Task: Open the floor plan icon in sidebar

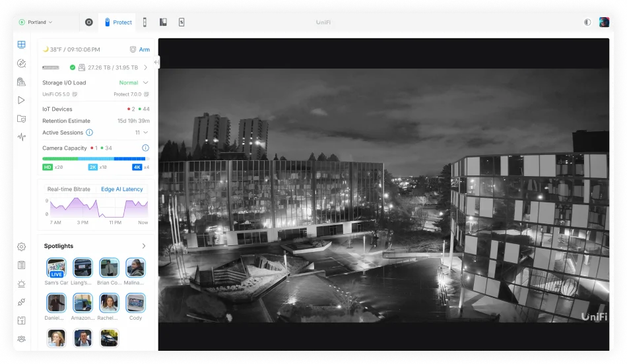Action: click(22, 320)
